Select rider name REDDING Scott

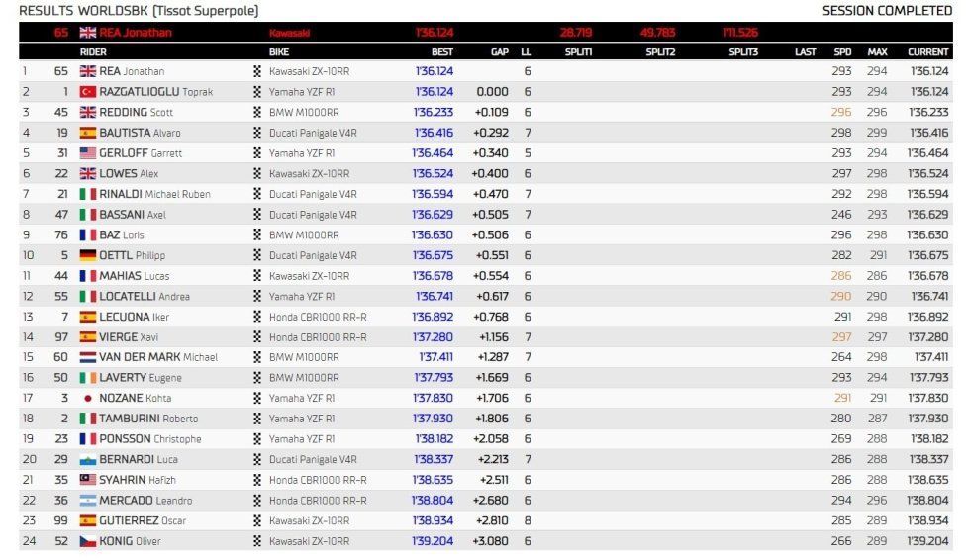tap(137, 112)
